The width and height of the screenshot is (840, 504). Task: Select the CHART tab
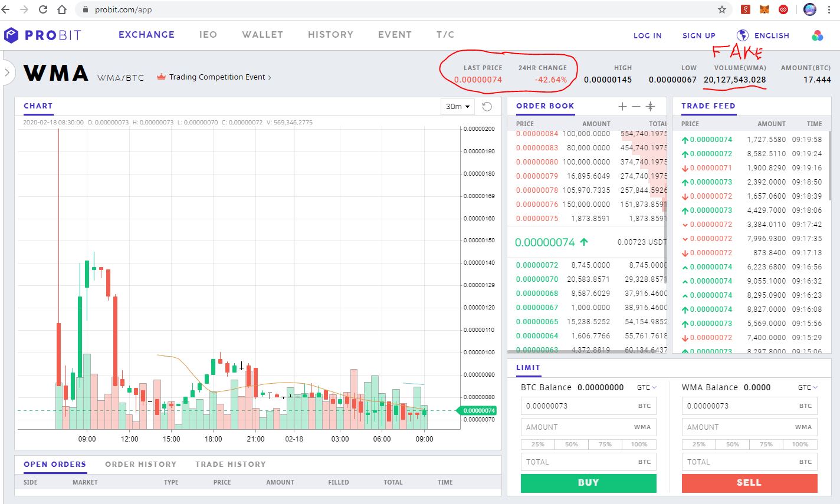[38, 106]
